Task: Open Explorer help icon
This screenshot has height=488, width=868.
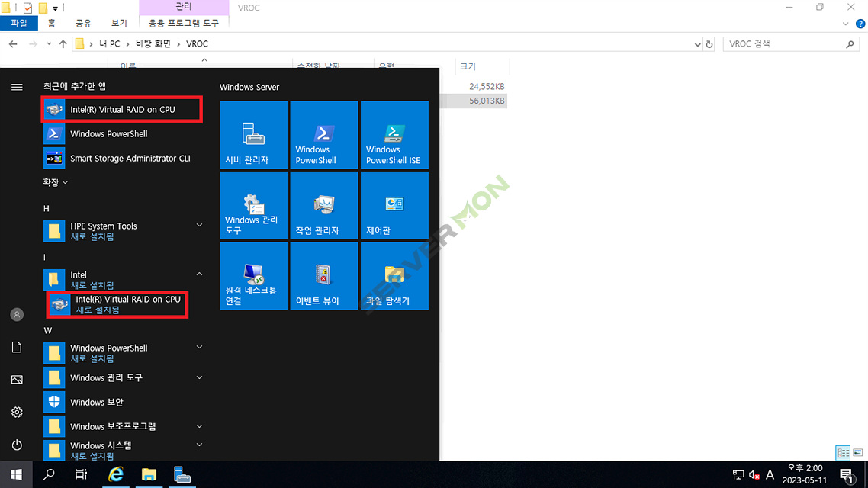Action: pyautogui.click(x=860, y=24)
